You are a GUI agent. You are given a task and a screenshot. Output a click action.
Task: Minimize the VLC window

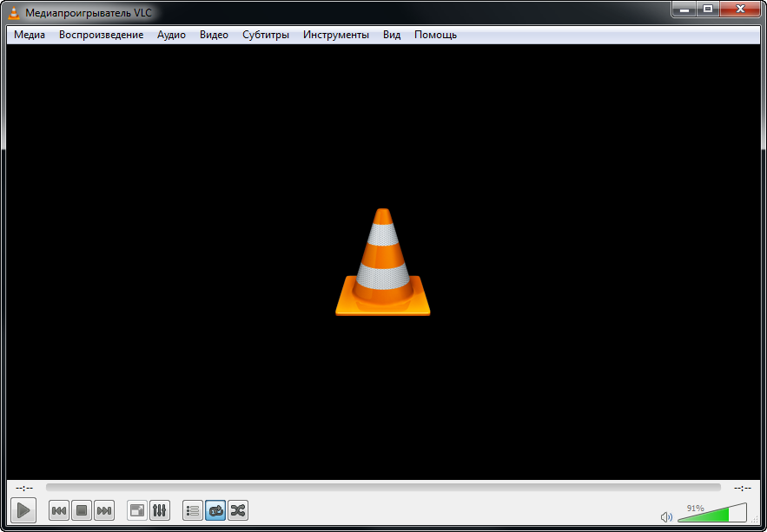coord(684,9)
